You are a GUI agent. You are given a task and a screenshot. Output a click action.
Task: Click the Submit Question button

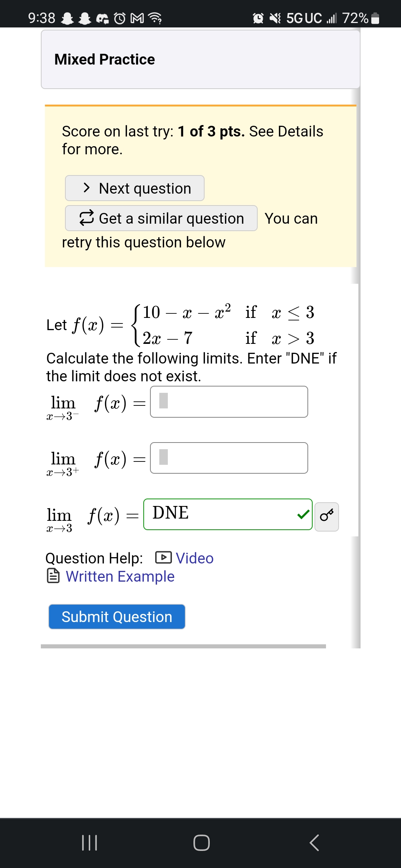(117, 617)
